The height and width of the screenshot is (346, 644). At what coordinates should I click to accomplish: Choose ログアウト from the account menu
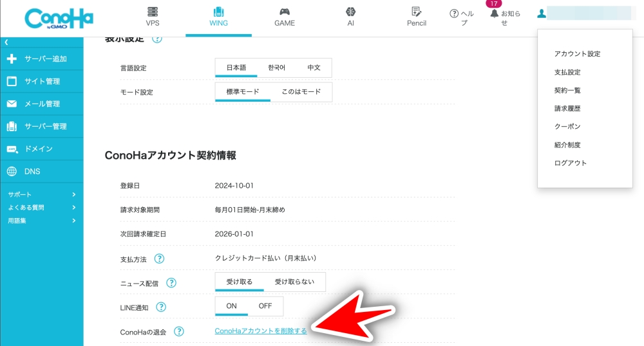[571, 163]
